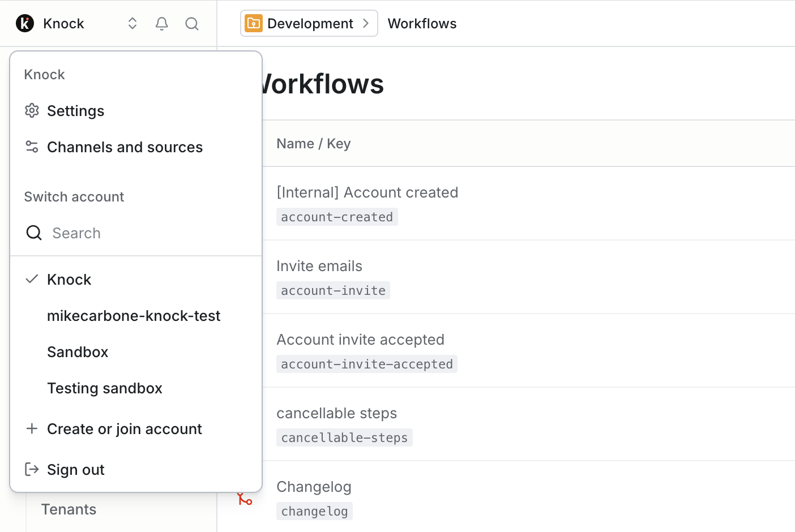Expand the Development environment breadcrumb selector

click(x=365, y=23)
